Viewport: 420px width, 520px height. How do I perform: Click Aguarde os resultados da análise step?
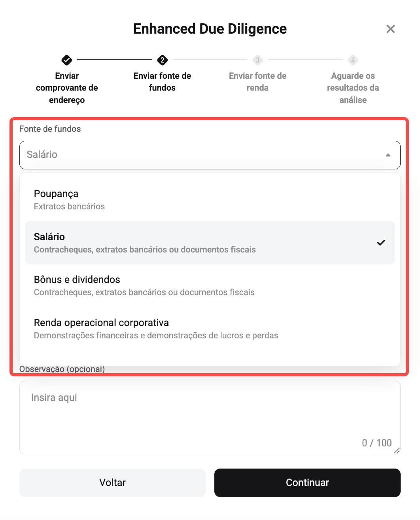point(353,88)
